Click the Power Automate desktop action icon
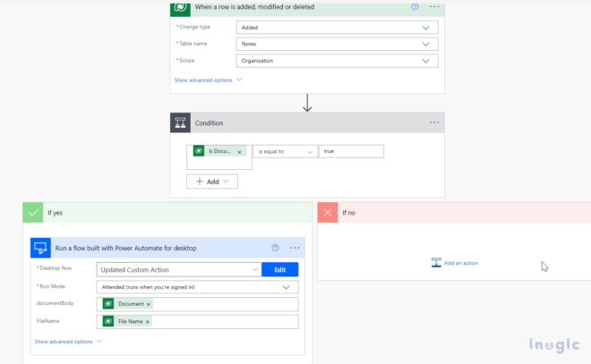The height and width of the screenshot is (364, 591). pos(40,248)
